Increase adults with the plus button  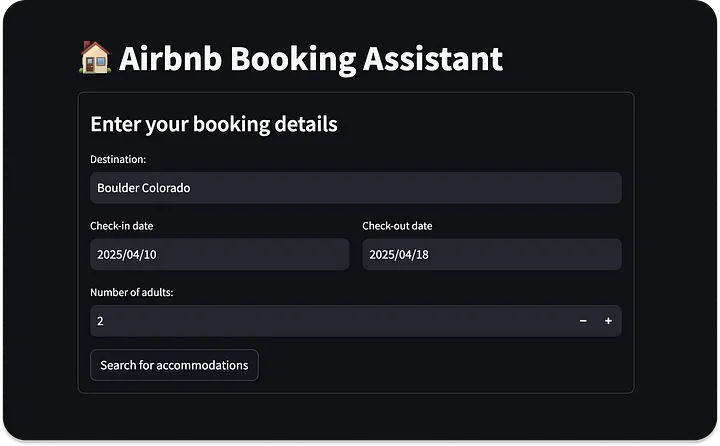(x=608, y=321)
